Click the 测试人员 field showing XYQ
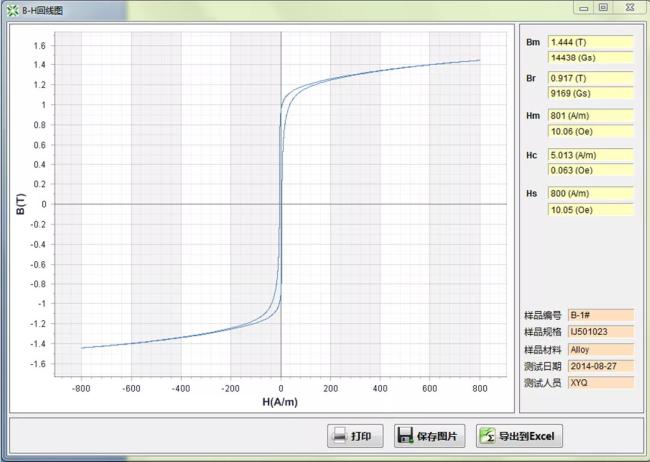The width and height of the screenshot is (650, 462). [x=600, y=383]
